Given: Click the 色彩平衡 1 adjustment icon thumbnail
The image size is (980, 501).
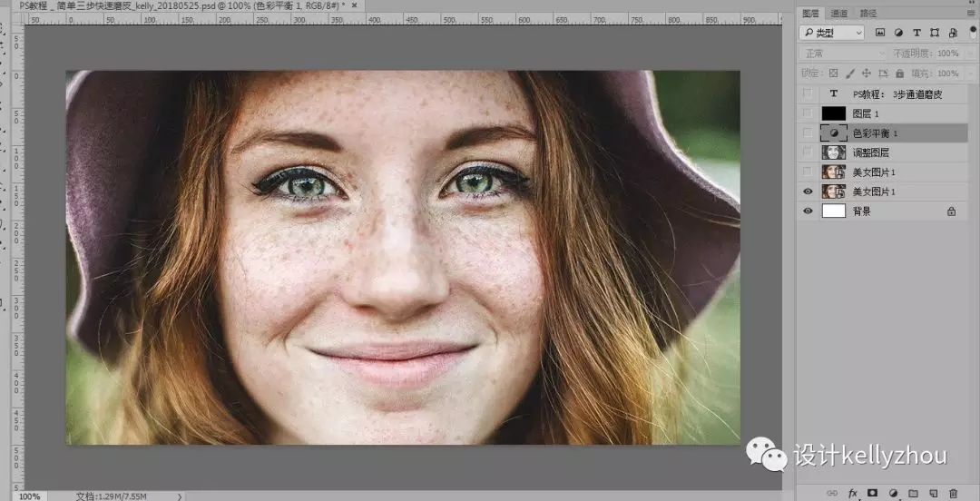Looking at the screenshot, I should pyautogui.click(x=833, y=133).
